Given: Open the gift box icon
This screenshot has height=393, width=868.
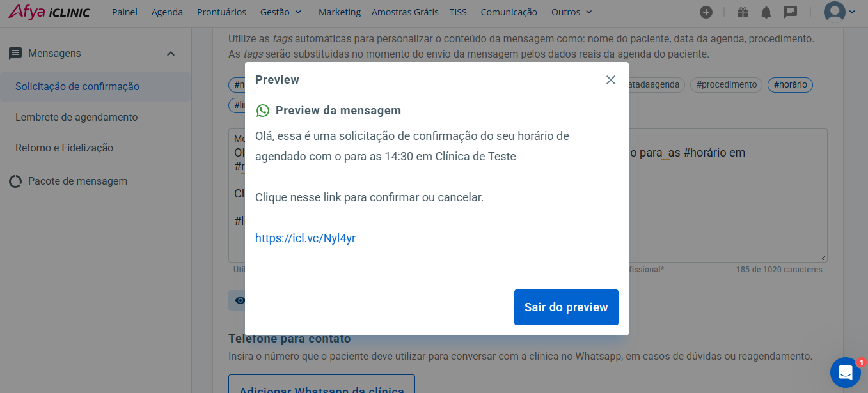Looking at the screenshot, I should (743, 12).
